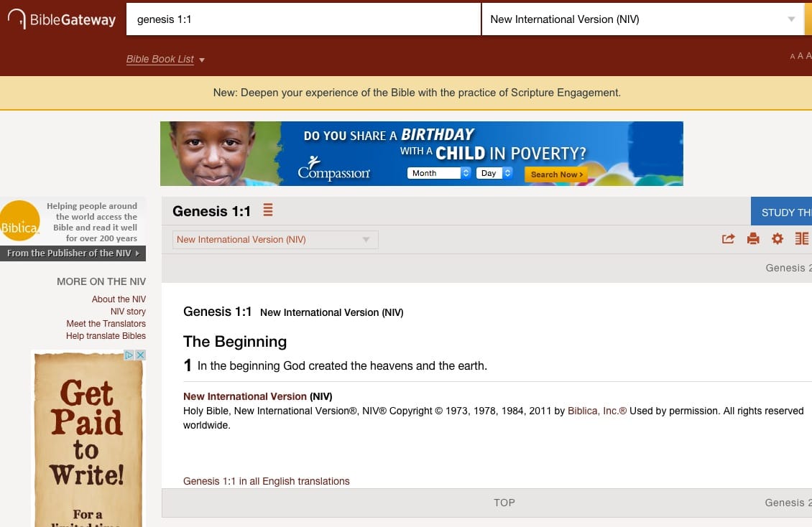The image size is (812, 527).
Task: Click the share/export passage icon
Action: click(x=729, y=238)
